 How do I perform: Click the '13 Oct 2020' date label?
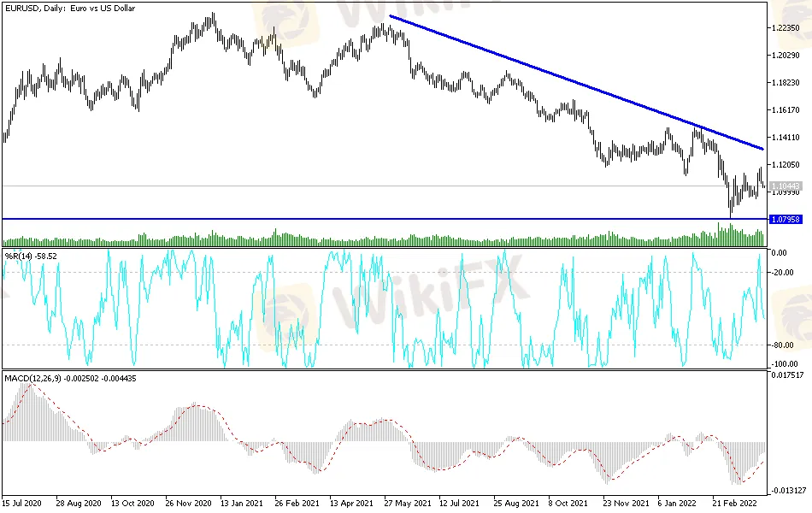tap(132, 503)
